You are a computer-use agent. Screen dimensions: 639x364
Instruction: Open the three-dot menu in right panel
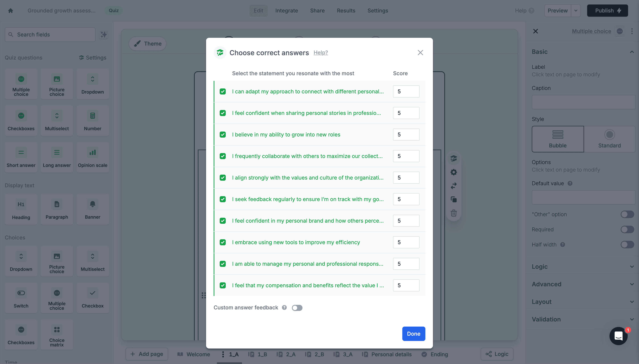point(632,31)
